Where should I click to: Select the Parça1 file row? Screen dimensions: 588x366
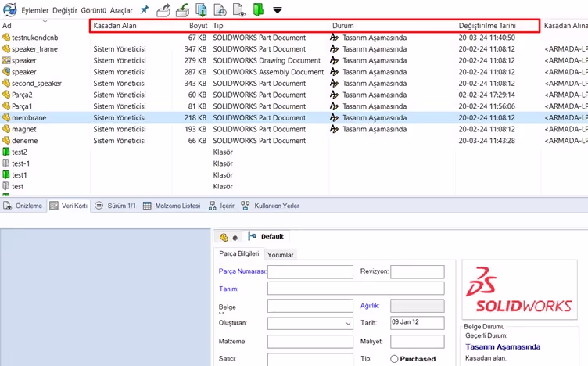click(x=294, y=106)
